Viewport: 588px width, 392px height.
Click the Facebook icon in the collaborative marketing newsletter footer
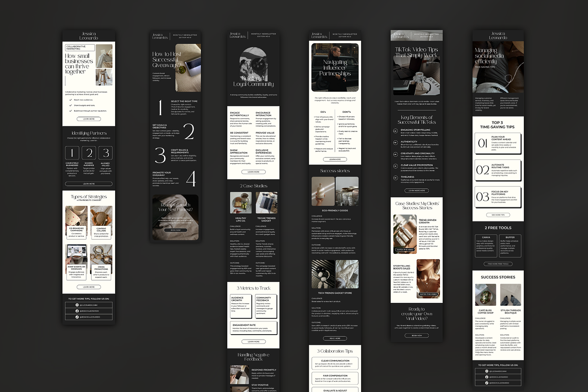point(77,311)
